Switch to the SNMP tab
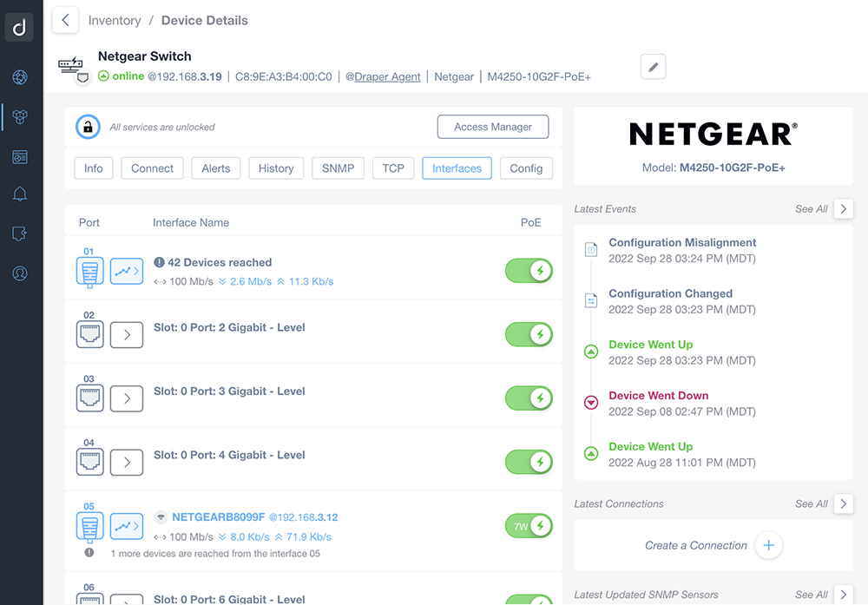This screenshot has width=868, height=605. point(339,168)
